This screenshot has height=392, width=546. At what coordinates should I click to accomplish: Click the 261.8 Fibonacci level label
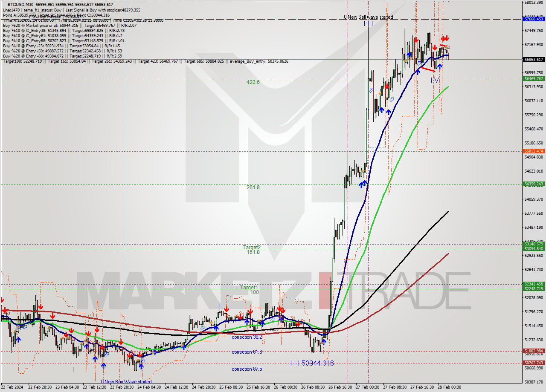(x=253, y=187)
